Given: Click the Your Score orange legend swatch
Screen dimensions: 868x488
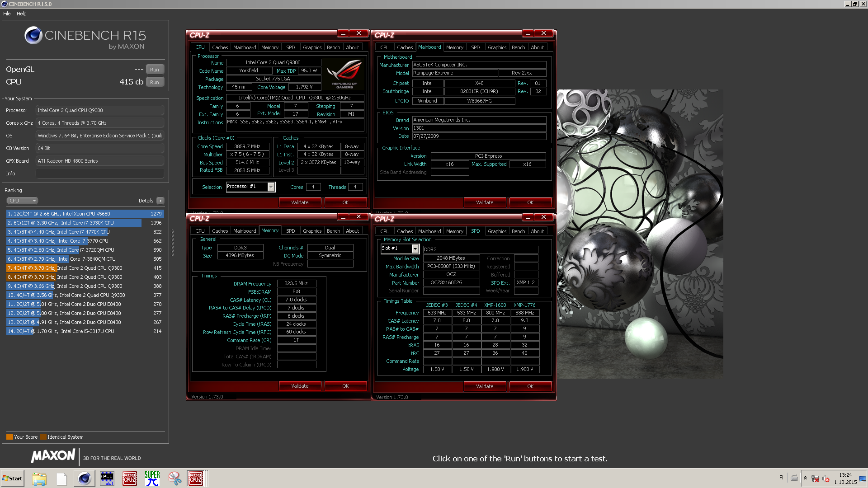Looking at the screenshot, I should [9, 437].
